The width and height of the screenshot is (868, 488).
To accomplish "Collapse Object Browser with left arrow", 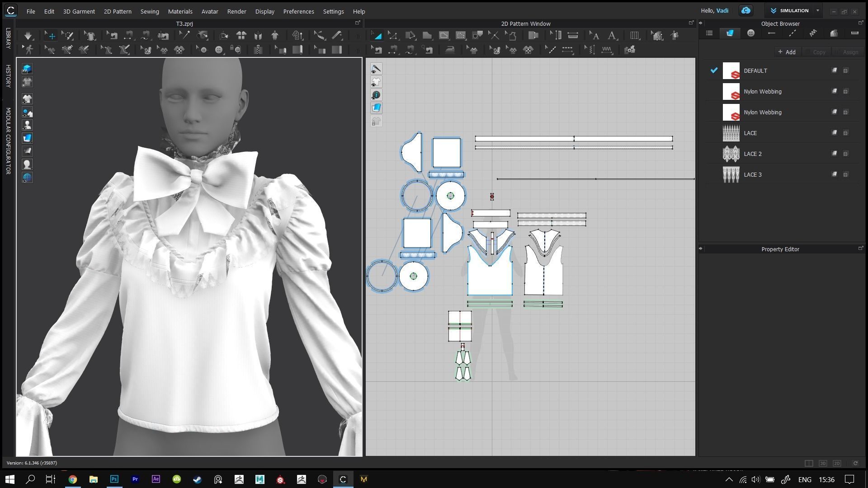I will [701, 23].
